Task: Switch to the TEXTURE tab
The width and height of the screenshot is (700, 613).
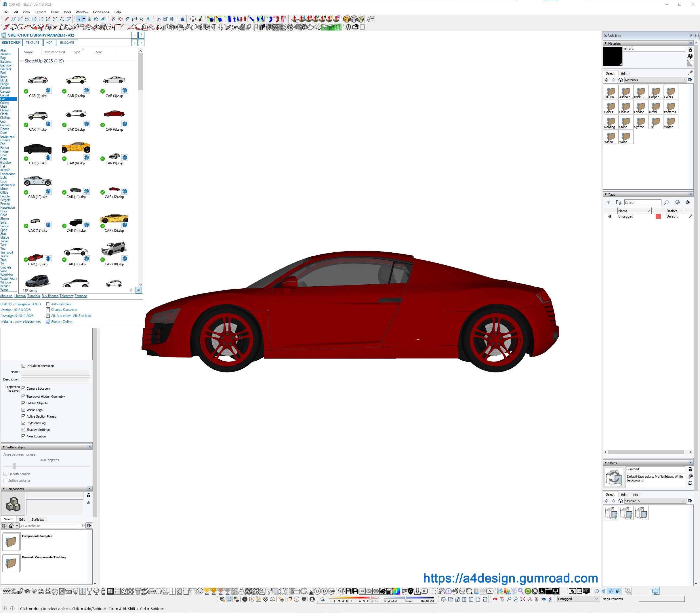Action: (33, 43)
